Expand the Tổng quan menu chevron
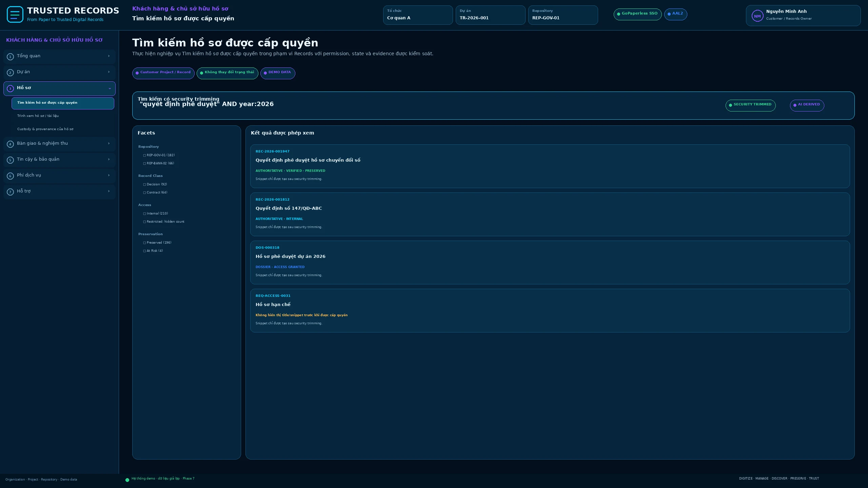The height and width of the screenshot is (488, 868). click(x=109, y=56)
